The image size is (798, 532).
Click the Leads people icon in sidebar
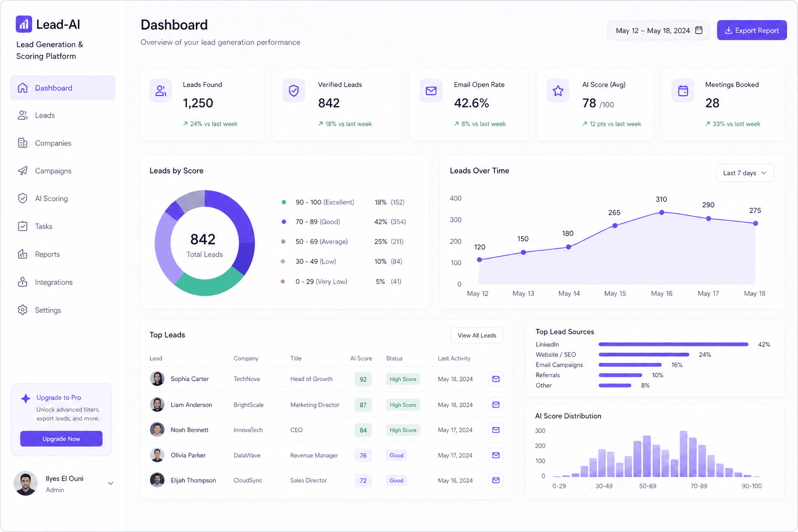22,115
